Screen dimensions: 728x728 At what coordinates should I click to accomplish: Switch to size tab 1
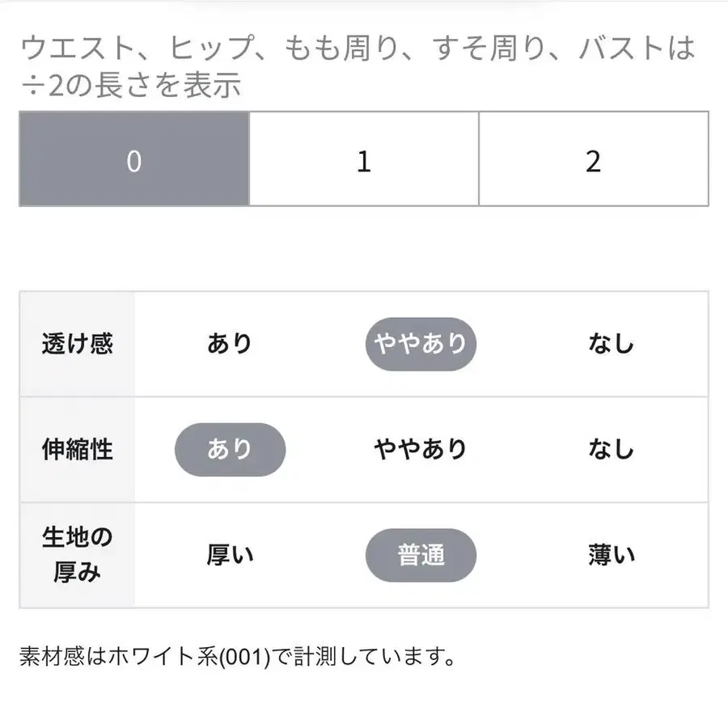(x=364, y=163)
